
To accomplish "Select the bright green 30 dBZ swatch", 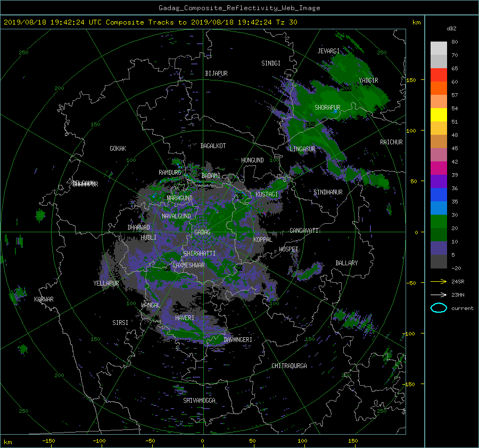I will click(439, 221).
